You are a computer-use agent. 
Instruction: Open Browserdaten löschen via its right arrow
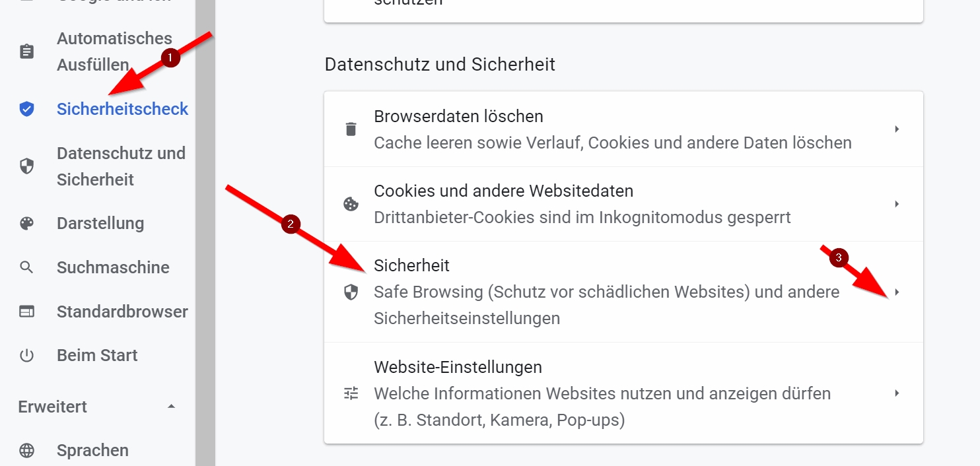coord(897,129)
